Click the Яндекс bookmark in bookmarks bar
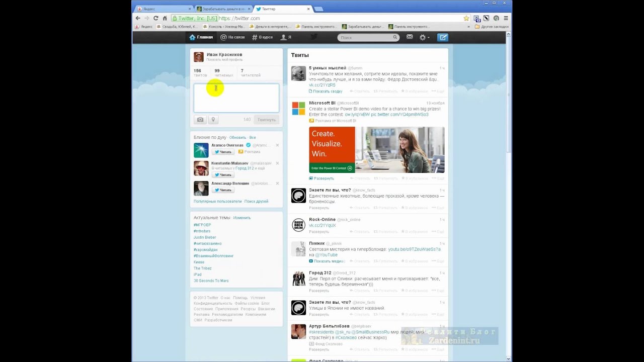 (144, 27)
